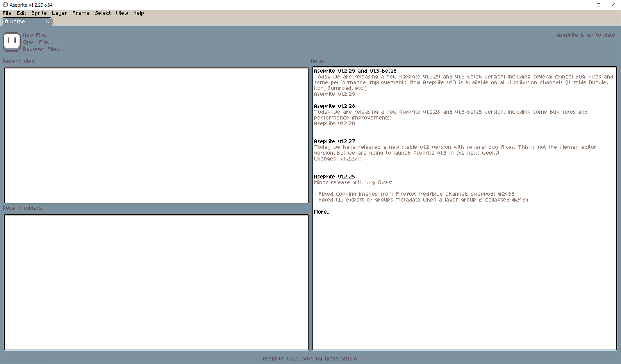Viewport: 621px width, 364px height.
Task: Click the New File... link
Action: click(36, 35)
